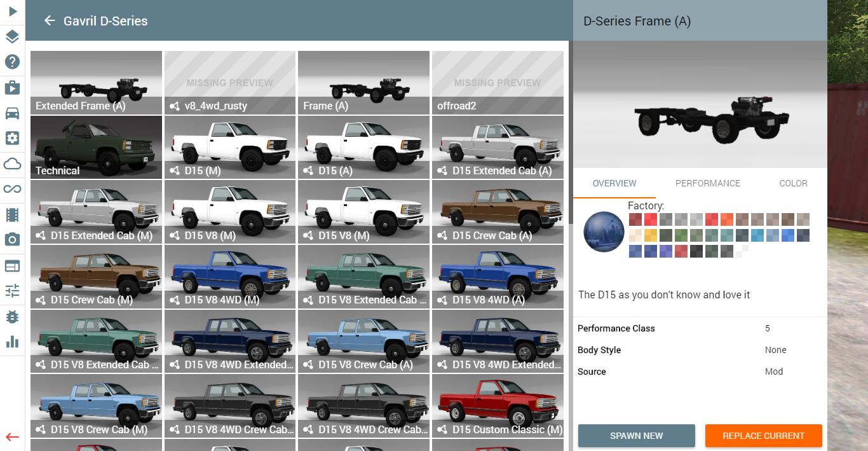Viewport: 868px width, 451px height.
Task: Select the Extended Frame (A) thumbnail
Action: [96, 83]
